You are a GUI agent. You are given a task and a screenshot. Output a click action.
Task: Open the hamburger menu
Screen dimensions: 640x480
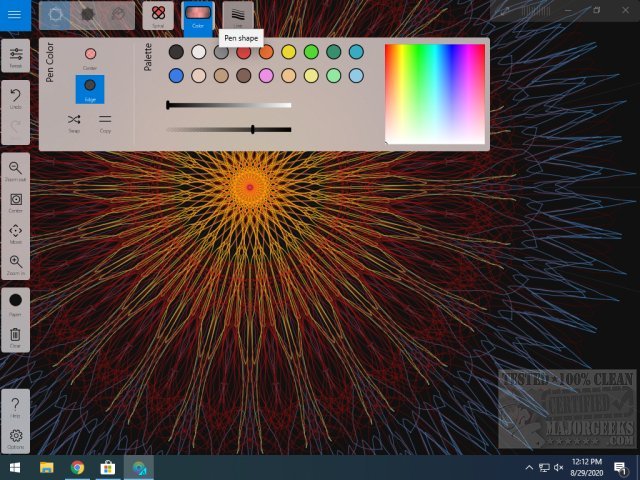point(15,15)
